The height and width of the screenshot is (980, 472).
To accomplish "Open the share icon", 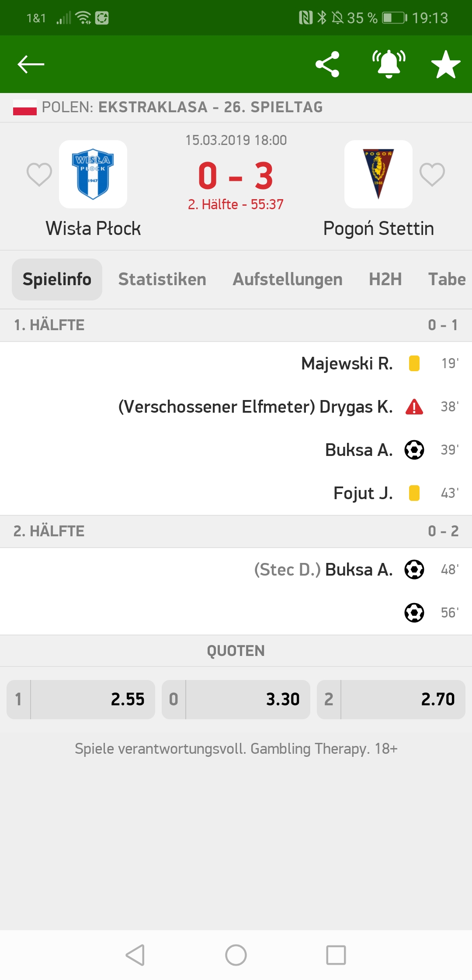I will 327,64.
